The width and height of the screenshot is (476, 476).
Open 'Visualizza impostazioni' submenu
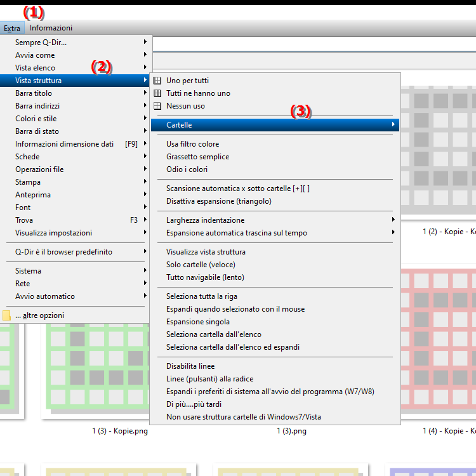(74, 233)
